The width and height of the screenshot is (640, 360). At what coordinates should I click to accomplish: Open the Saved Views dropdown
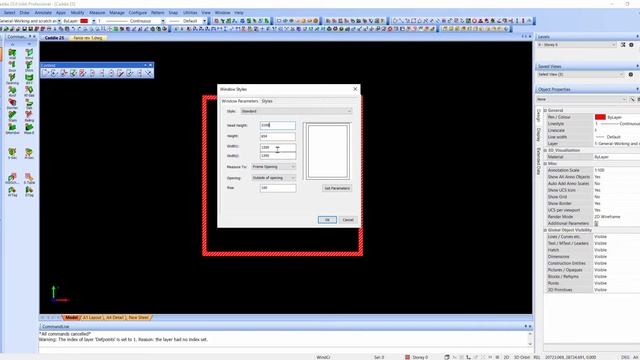(580, 75)
